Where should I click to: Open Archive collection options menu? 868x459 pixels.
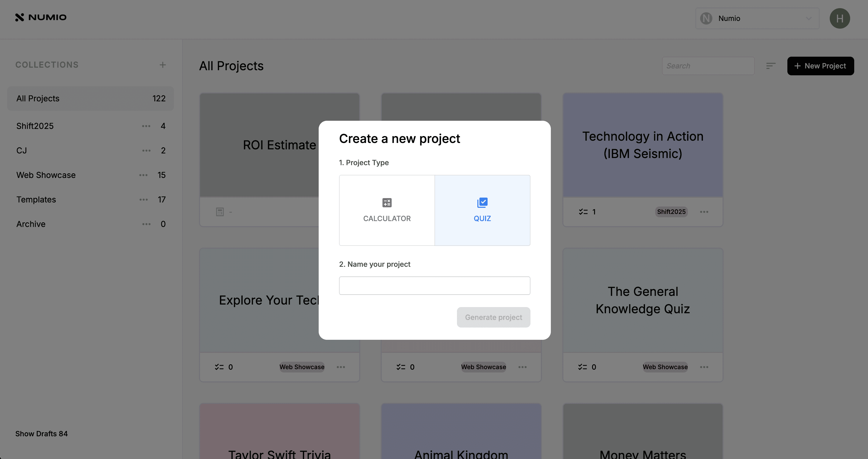[146, 224]
